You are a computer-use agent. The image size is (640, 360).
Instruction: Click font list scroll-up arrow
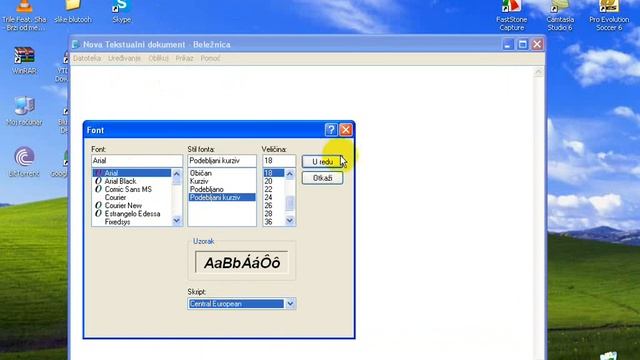176,174
